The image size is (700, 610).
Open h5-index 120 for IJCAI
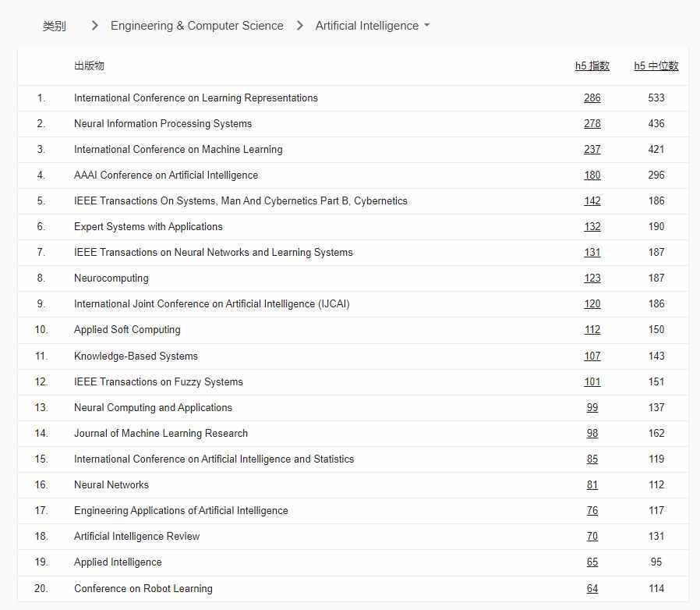[592, 303]
